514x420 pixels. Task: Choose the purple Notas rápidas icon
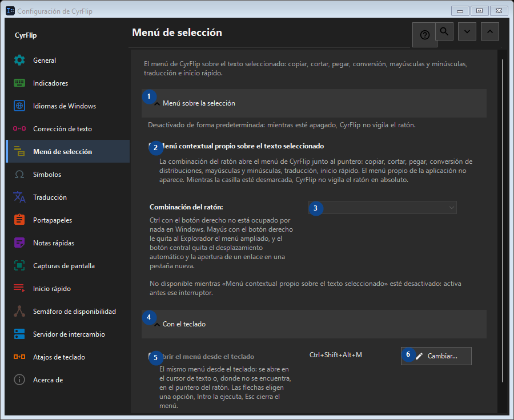tap(19, 243)
